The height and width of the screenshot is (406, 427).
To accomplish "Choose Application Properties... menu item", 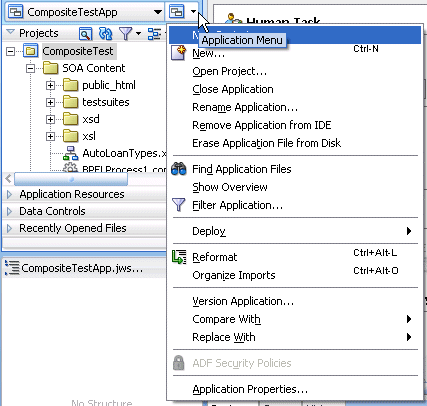I will [295, 389].
